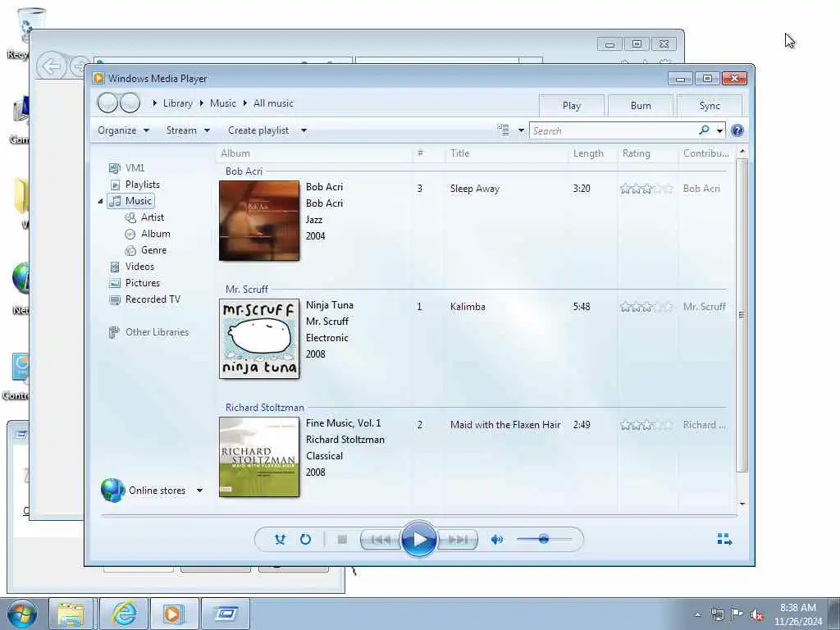Adjust the volume slider knob
Screen dimensions: 840x630
click(544, 539)
